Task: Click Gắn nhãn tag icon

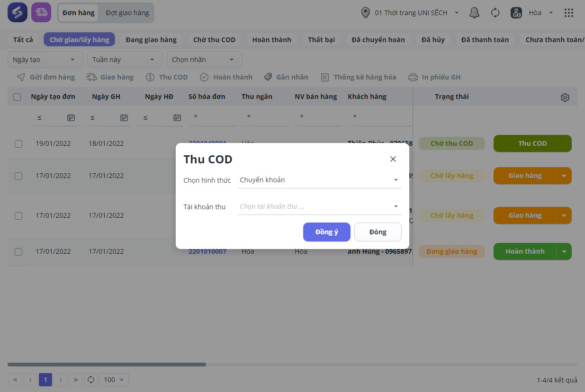Action: click(268, 77)
